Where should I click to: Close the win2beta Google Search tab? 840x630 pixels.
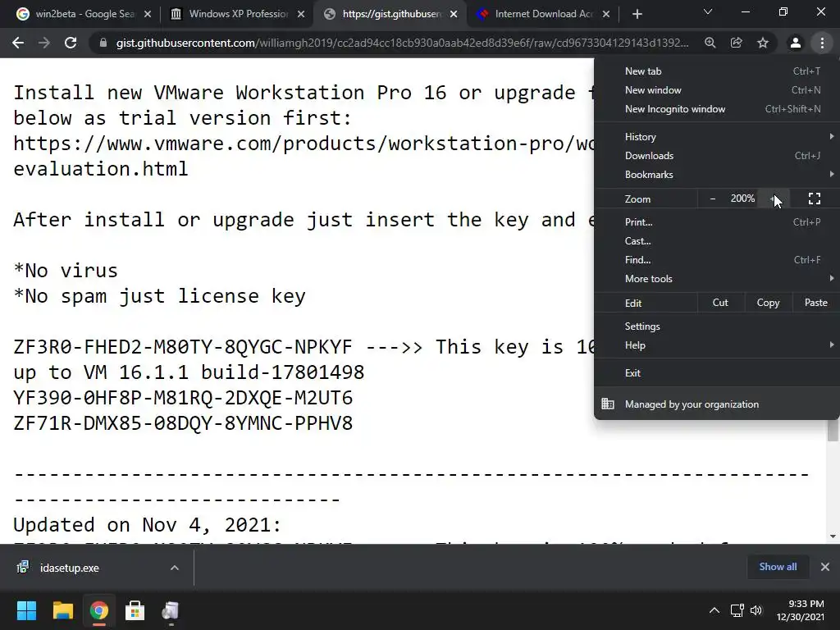[148, 15]
